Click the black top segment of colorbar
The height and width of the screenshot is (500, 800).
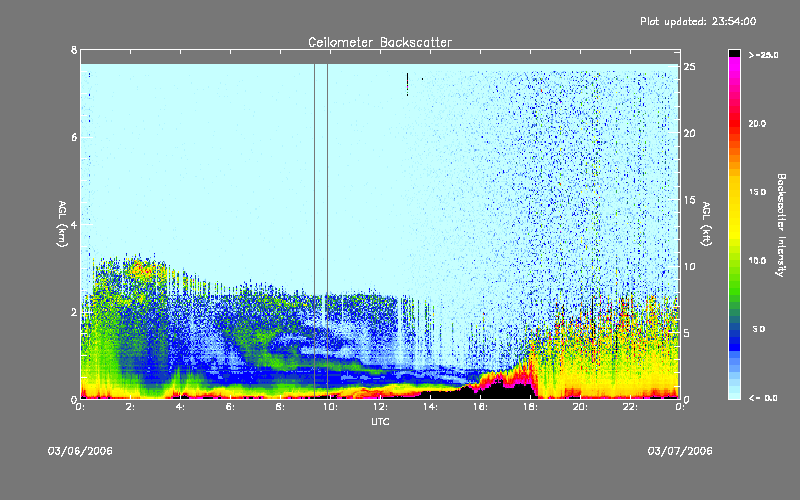(x=735, y=52)
